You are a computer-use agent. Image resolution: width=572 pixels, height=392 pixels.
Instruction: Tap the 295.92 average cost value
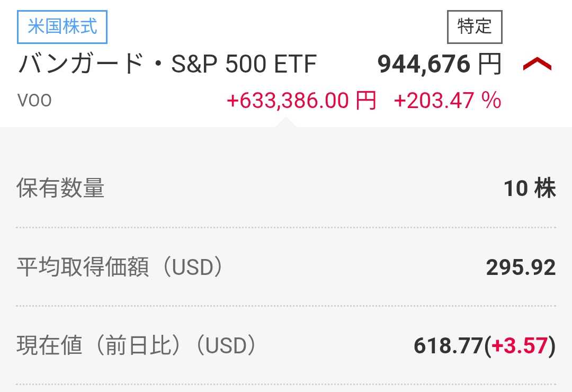[x=521, y=268]
